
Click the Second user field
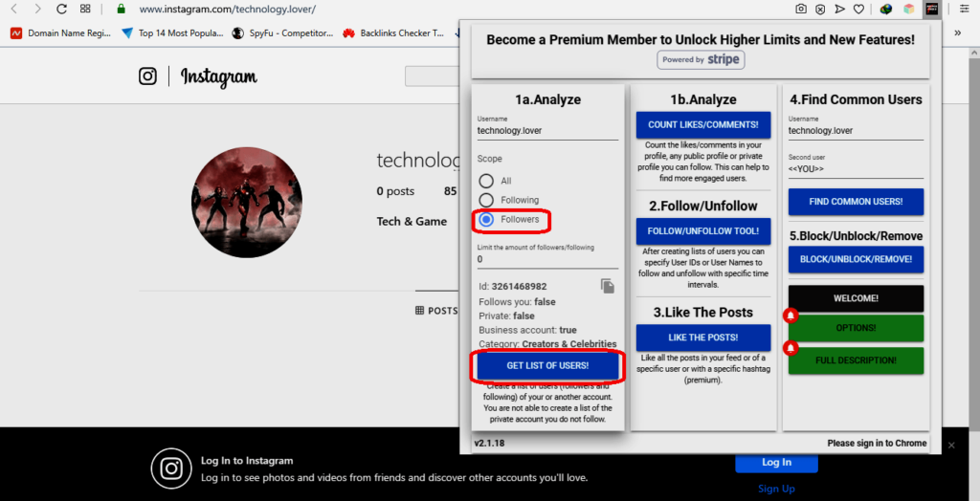click(x=856, y=168)
